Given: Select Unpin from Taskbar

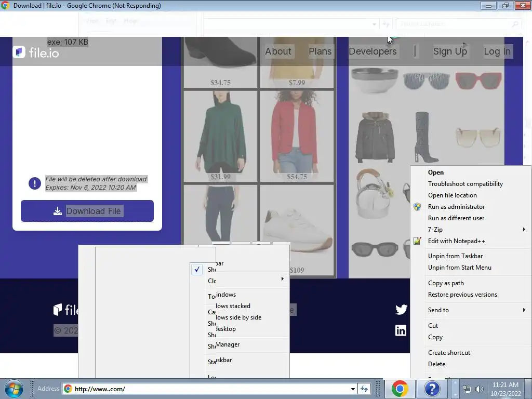Looking at the screenshot, I should 455,256.
